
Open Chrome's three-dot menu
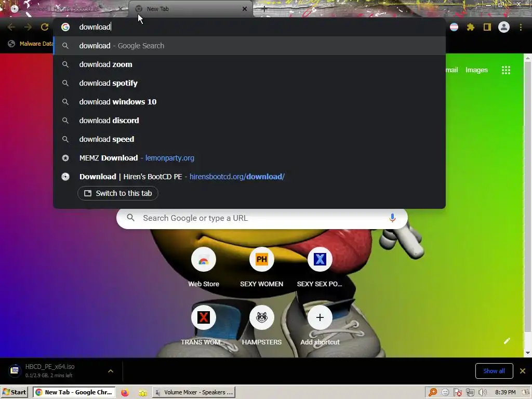(521, 27)
